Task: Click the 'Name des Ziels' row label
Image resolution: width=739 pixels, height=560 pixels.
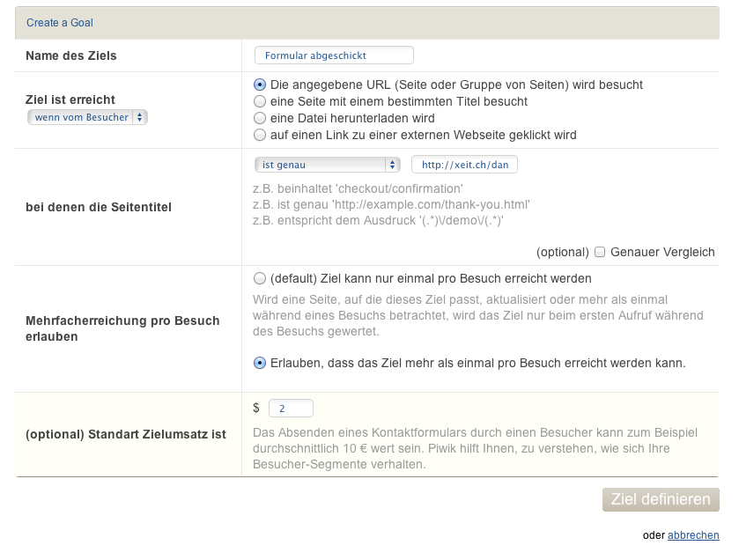Action: [71, 56]
